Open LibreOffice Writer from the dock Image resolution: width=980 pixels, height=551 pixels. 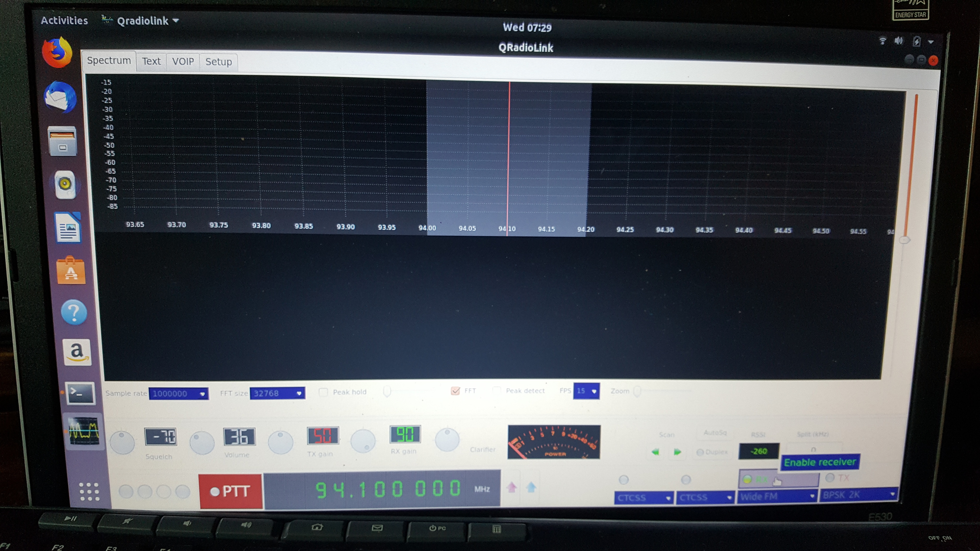coord(68,227)
